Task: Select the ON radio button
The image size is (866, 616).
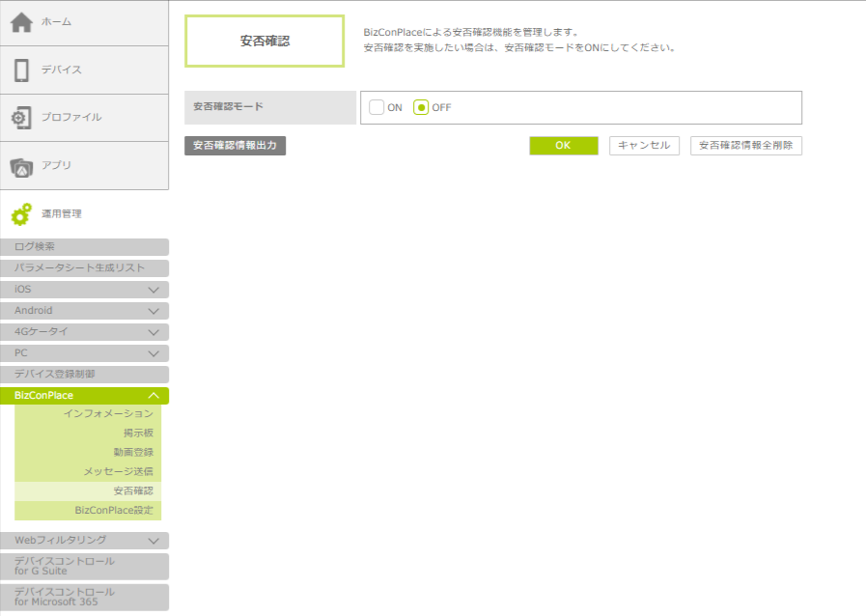Action: pos(377,107)
